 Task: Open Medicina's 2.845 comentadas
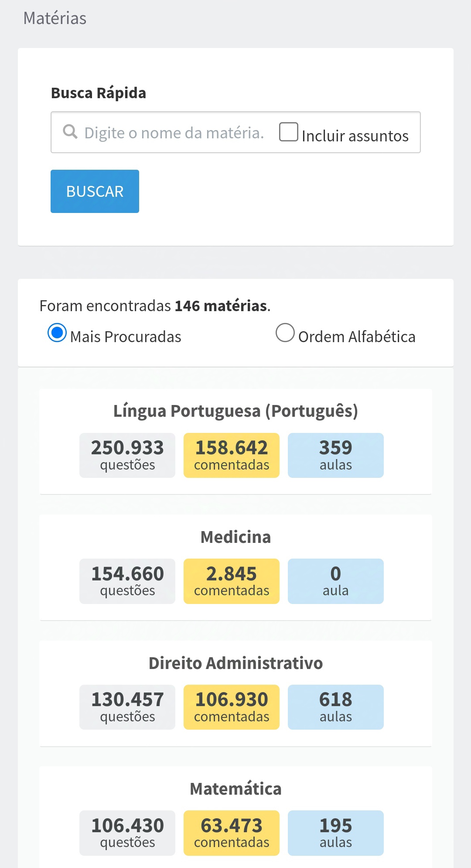tap(232, 581)
